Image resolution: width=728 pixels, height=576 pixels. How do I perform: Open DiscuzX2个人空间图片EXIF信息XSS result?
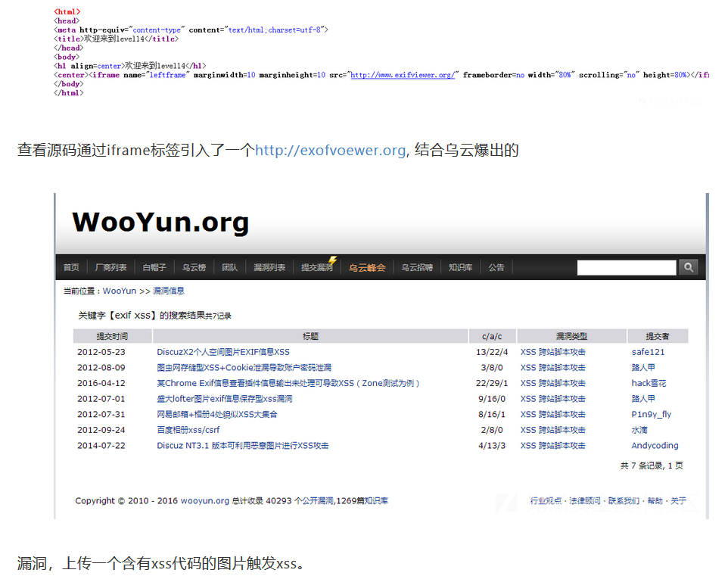click(x=223, y=352)
